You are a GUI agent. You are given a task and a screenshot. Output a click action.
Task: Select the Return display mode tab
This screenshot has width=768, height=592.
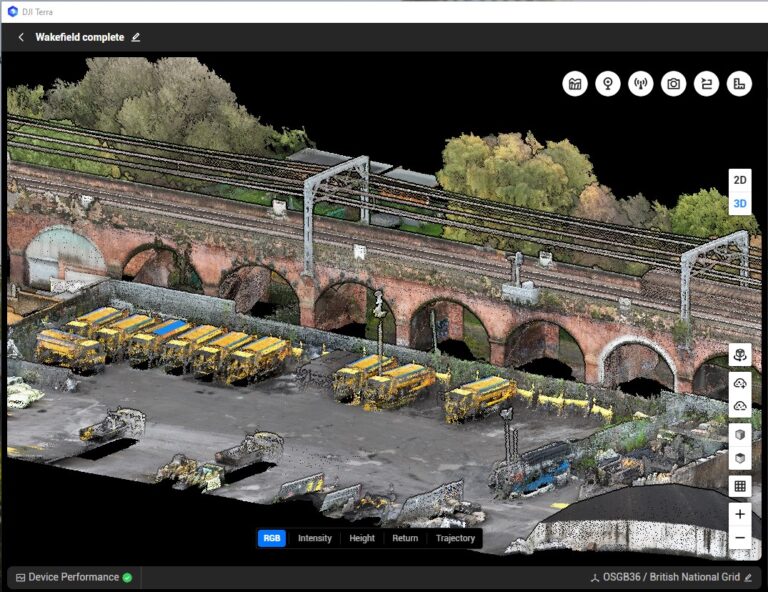pos(405,538)
